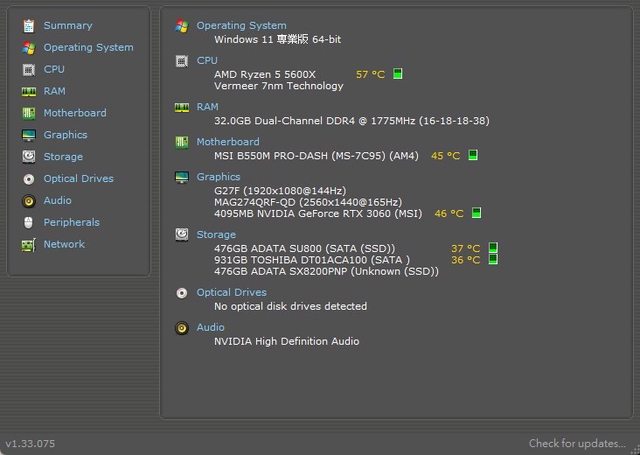Click the TOSHIBA drive temperature 36 °C

465,260
